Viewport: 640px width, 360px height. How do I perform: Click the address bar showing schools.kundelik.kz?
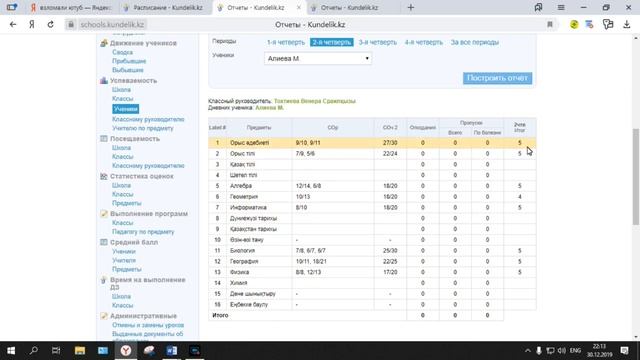pyautogui.click(x=112, y=24)
